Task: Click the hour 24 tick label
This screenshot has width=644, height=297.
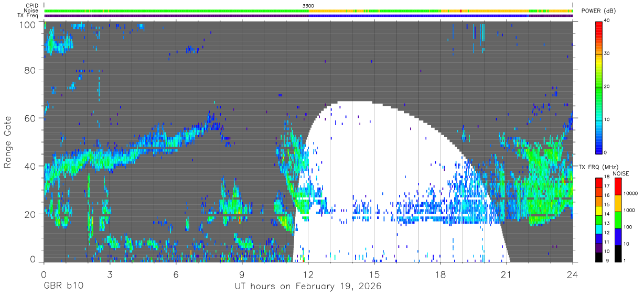Action: click(x=573, y=274)
